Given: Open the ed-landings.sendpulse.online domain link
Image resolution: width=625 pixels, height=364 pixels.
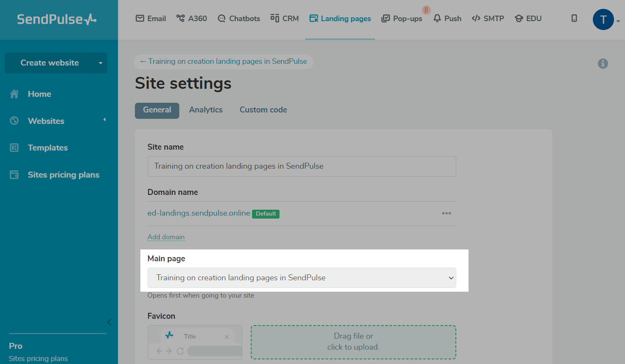Looking at the screenshot, I should coord(199,213).
